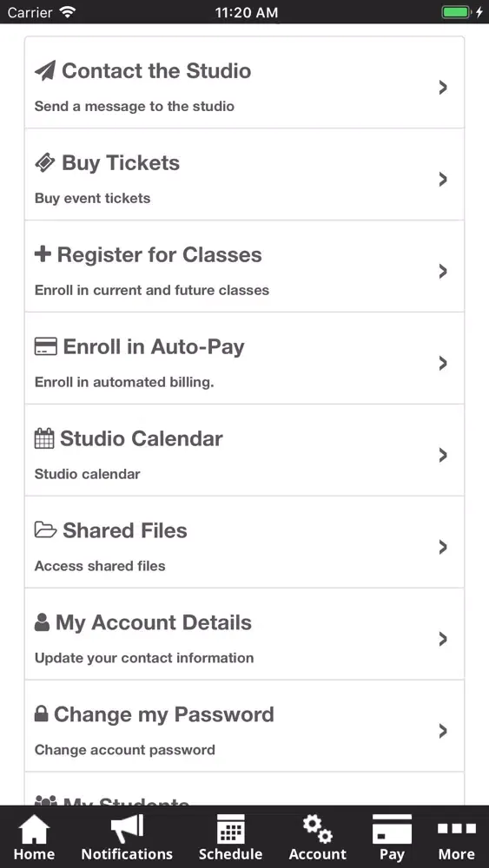Open Update your contact information link
This screenshot has height=868, width=489.
coord(144,658)
